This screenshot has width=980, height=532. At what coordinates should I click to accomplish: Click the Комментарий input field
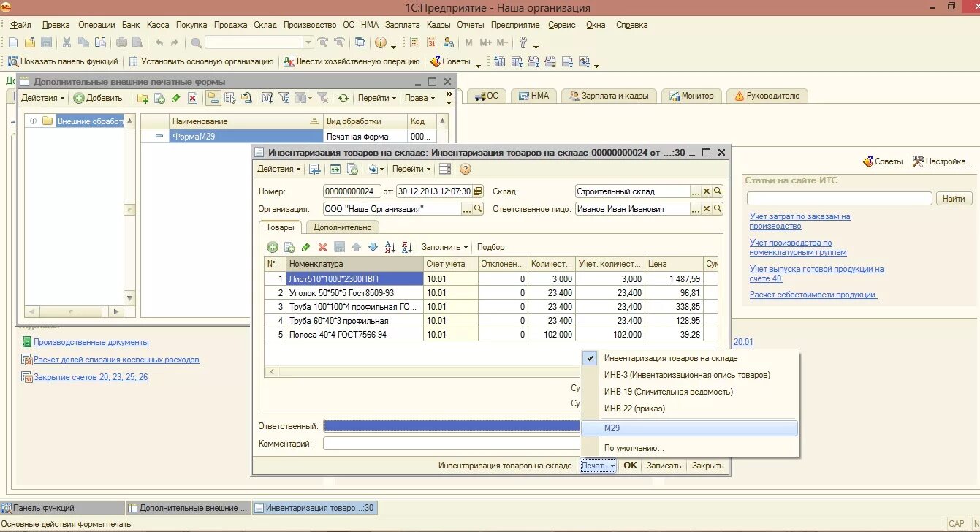(x=452, y=444)
